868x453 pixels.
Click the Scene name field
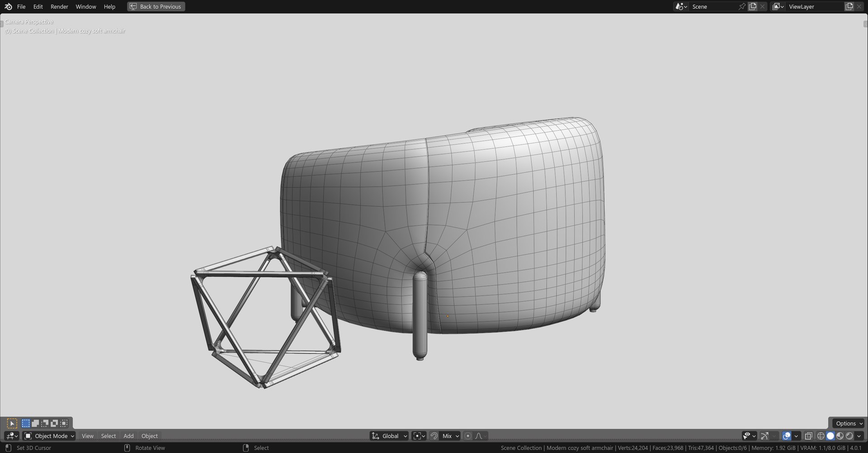click(x=713, y=6)
